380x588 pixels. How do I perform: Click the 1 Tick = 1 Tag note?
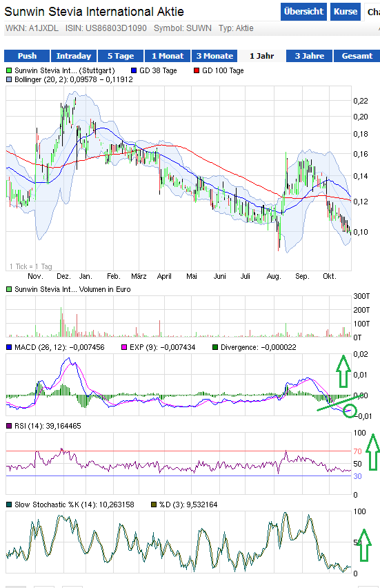[x=31, y=266]
